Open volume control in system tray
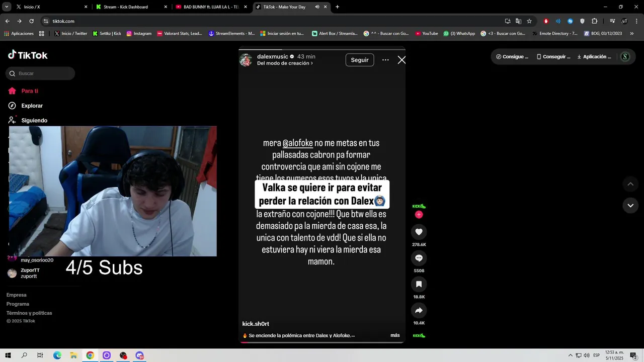The height and width of the screenshot is (362, 644). coord(586,355)
